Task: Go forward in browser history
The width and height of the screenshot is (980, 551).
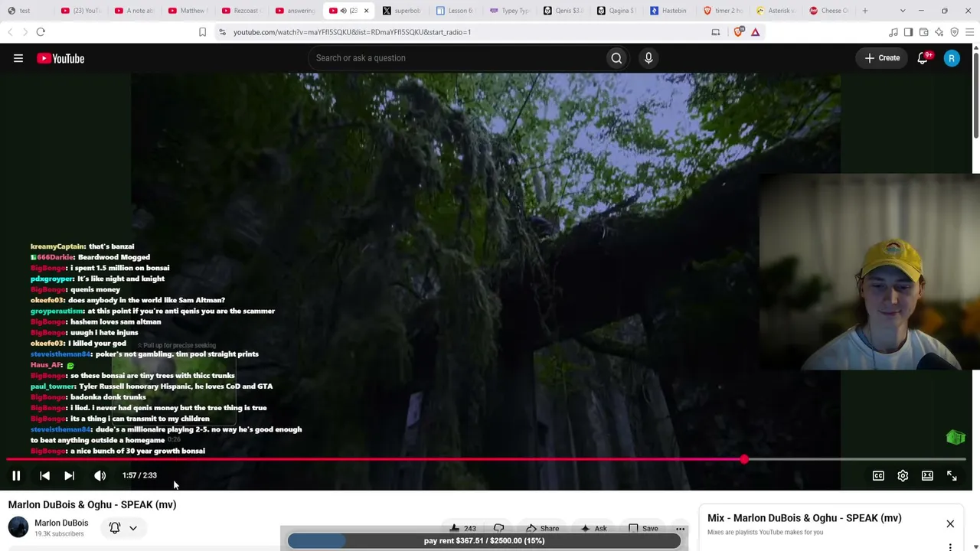Action: tap(24, 32)
